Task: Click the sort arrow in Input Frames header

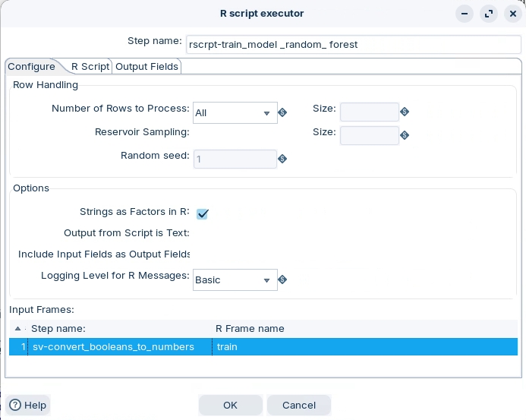Action: click(18, 329)
